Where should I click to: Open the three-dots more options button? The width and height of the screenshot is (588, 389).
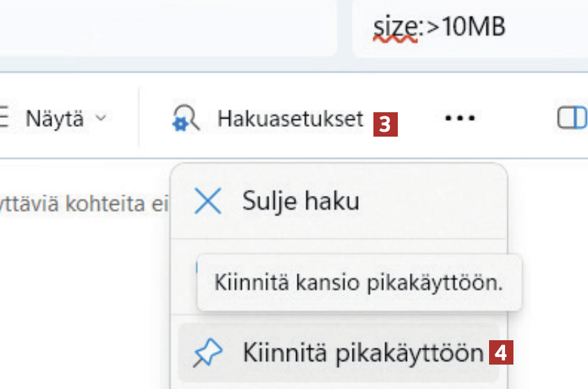460,119
